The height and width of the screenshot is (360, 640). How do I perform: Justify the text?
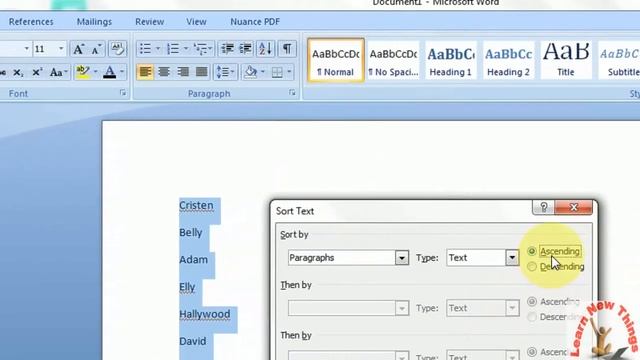202,72
